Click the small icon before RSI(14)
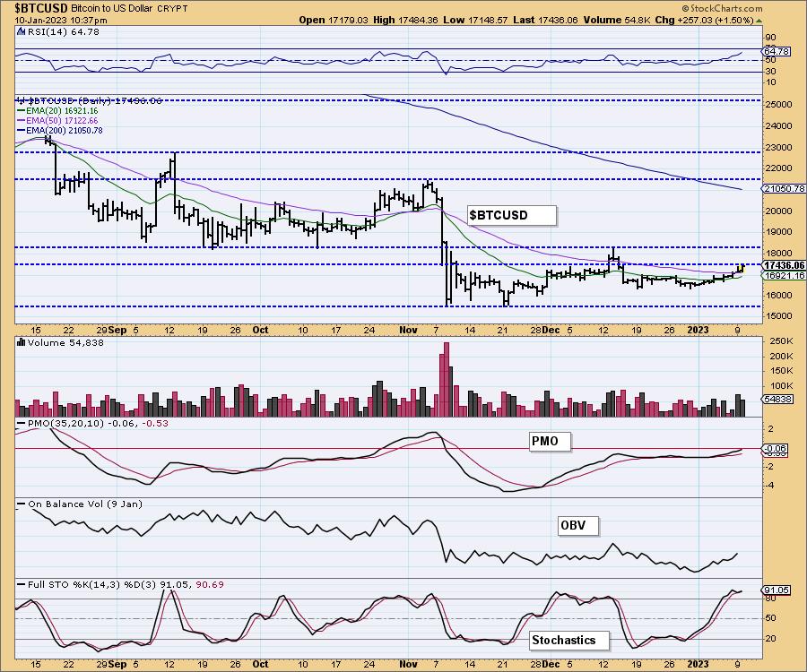This screenshot has width=807, height=672. [x=22, y=31]
